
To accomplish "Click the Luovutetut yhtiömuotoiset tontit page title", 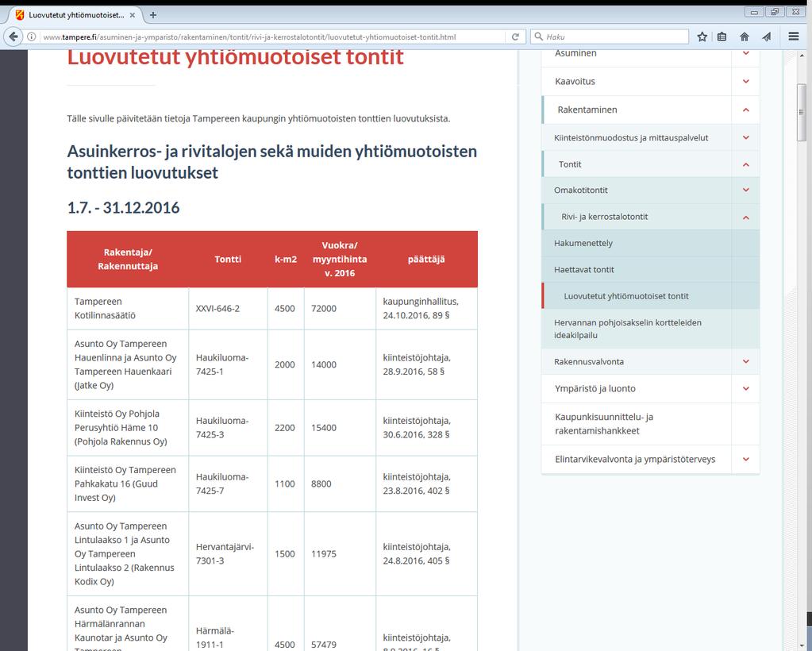I will click(x=235, y=56).
